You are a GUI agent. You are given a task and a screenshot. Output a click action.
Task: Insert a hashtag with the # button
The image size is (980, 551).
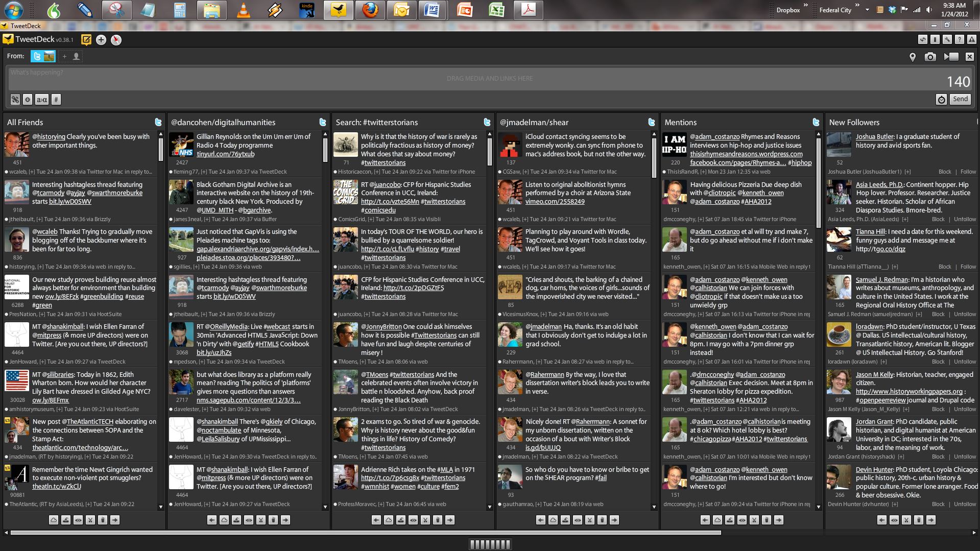56,100
